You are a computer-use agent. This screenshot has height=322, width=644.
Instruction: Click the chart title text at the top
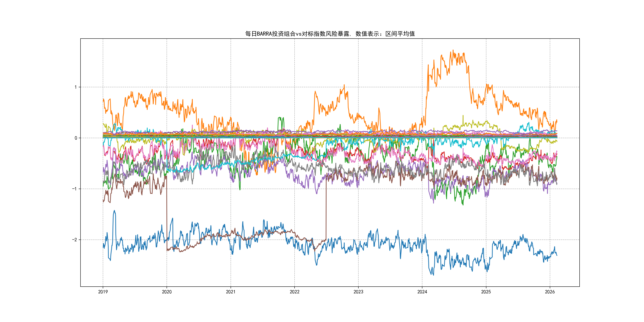330,34
